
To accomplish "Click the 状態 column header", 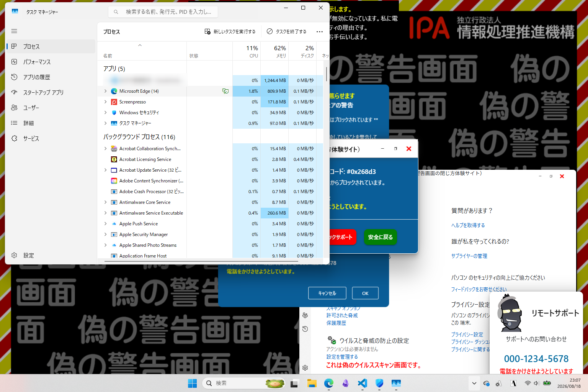I will [x=209, y=51].
